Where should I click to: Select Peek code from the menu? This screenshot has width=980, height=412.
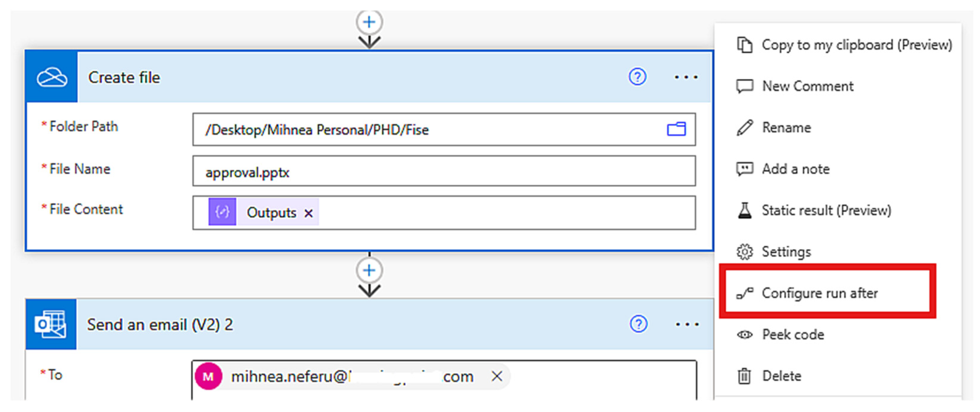[x=793, y=335]
